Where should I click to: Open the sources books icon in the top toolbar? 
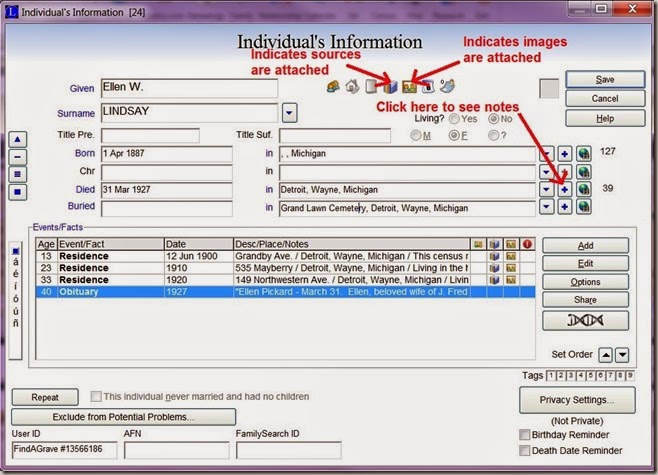coord(390,87)
